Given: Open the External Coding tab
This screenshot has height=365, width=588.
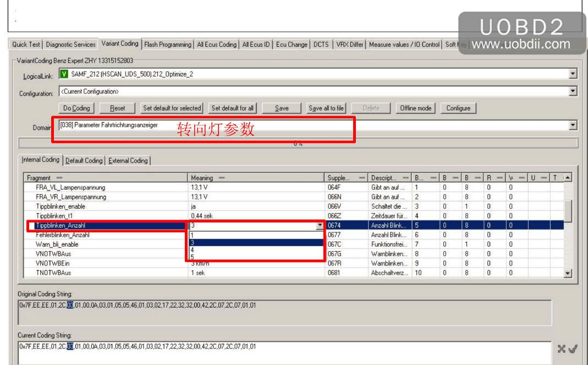Looking at the screenshot, I should coord(128,160).
